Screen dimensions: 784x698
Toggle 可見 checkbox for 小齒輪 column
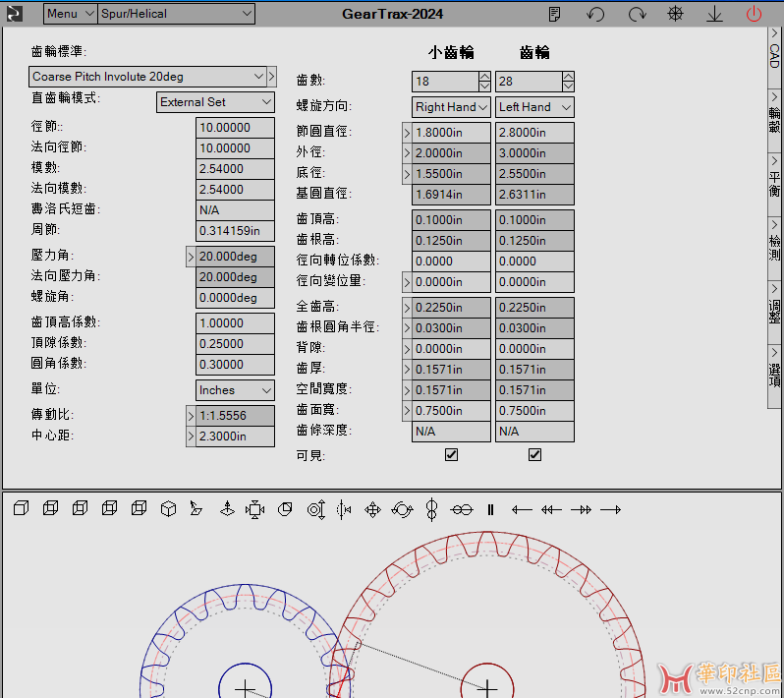[x=451, y=454]
